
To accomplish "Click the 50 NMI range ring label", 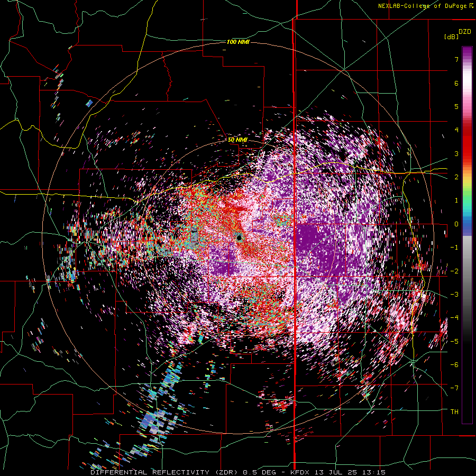I will [x=237, y=140].
